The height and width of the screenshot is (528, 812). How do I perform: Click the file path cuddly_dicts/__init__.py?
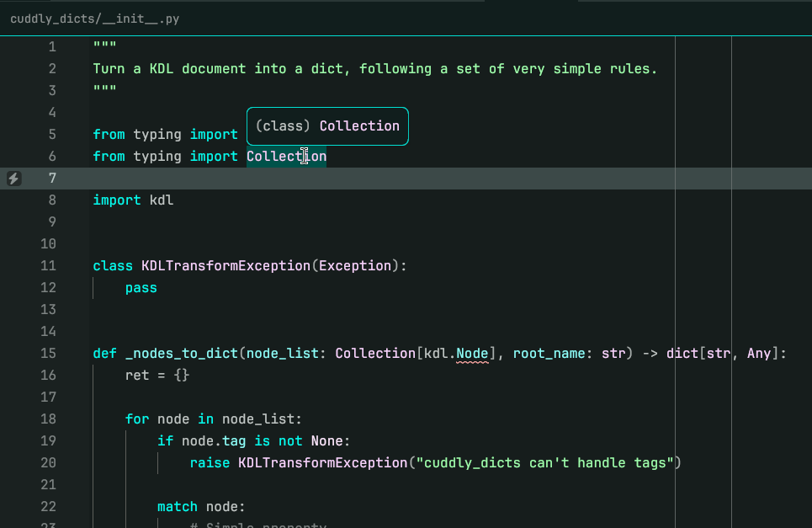click(95, 19)
